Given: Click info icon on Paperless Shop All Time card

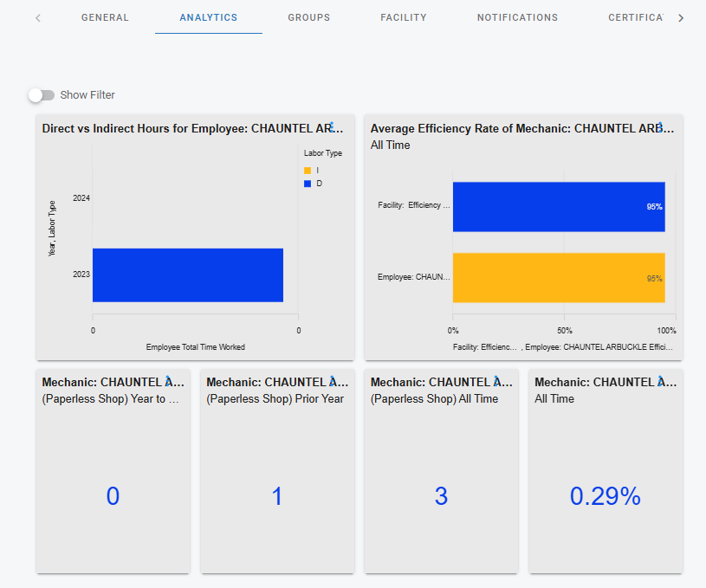Looking at the screenshot, I should 496,381.
